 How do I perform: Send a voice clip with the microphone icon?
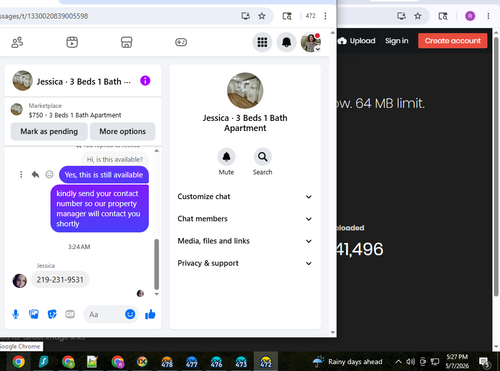[15, 314]
